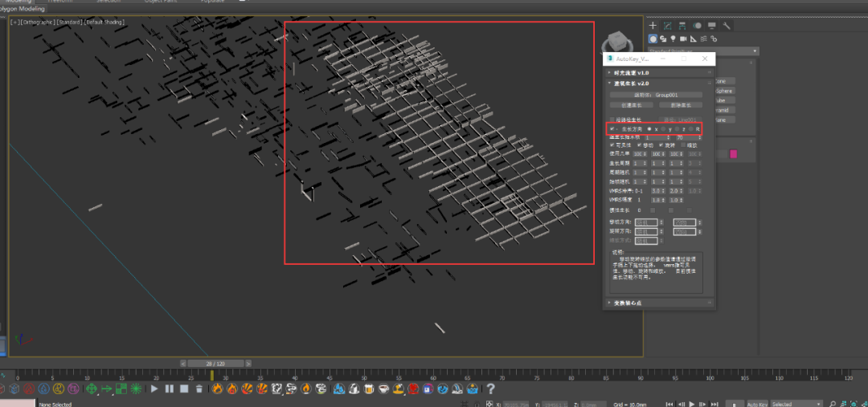The image size is (868, 407).
Task: Select the y growth direction radio
Action: click(x=662, y=129)
